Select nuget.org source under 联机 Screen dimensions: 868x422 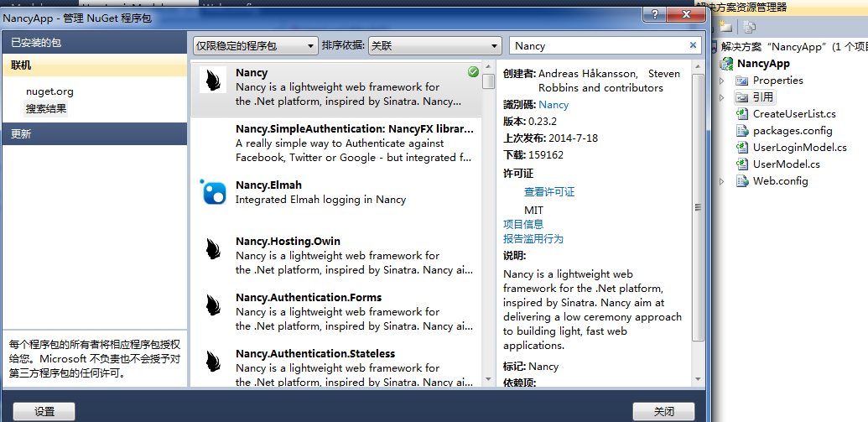[49, 91]
